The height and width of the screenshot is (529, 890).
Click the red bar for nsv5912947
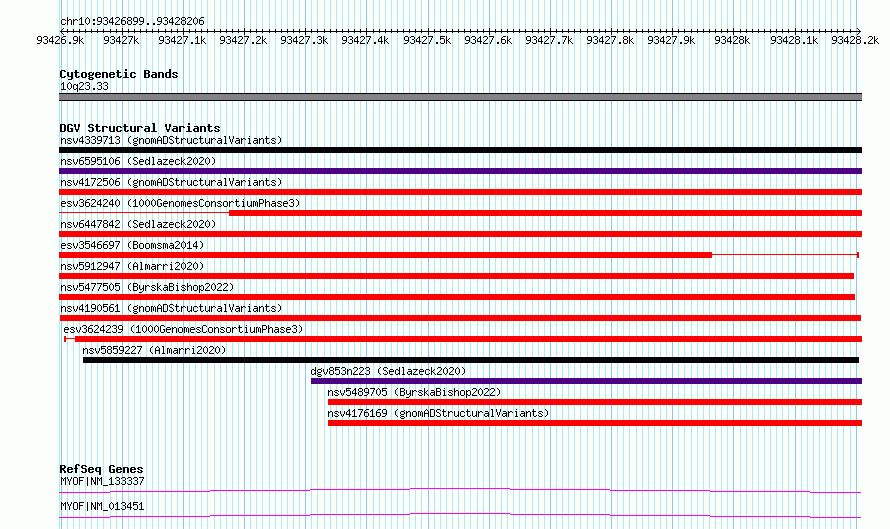pyautogui.click(x=456, y=276)
